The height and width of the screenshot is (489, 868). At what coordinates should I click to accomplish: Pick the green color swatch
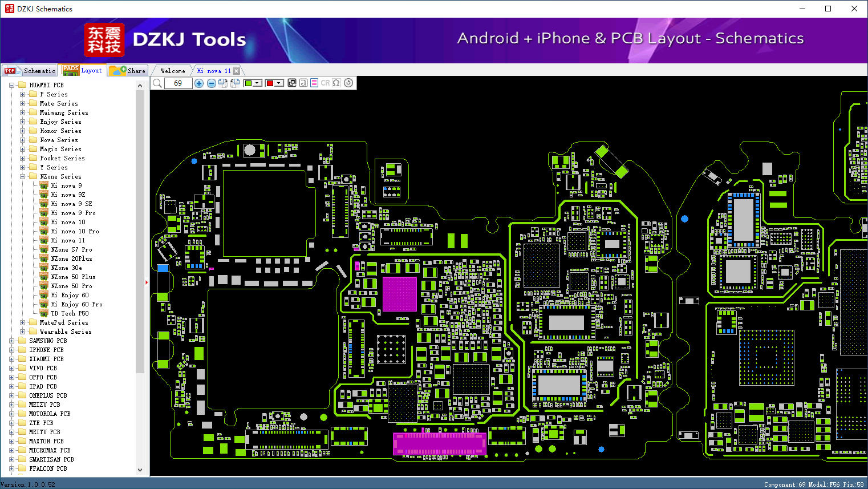(248, 83)
